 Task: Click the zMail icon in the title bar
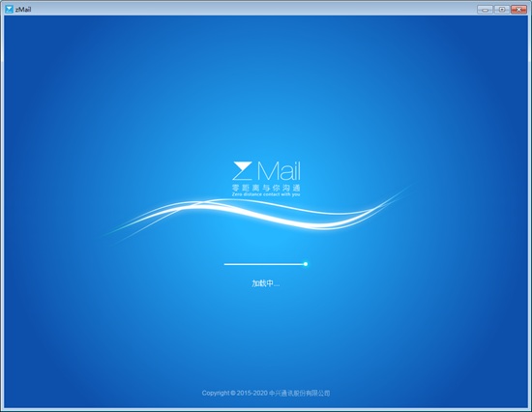[x=9, y=9]
